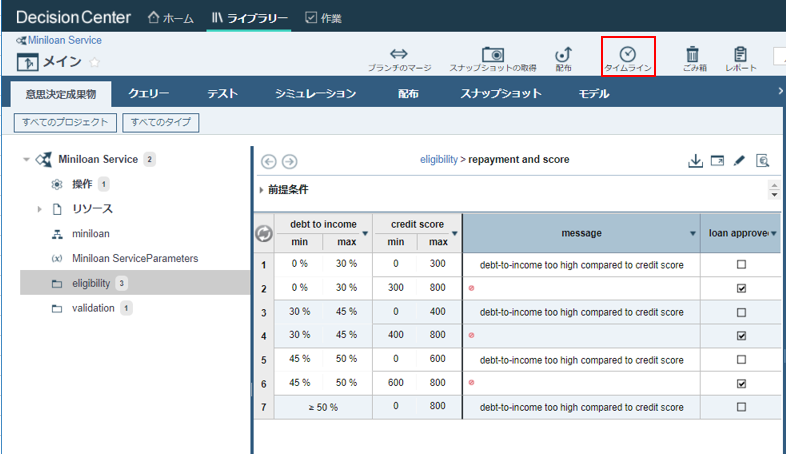Collapse the Miniloan Service tree node
Screen dimensions: 786x454
tap(26, 159)
